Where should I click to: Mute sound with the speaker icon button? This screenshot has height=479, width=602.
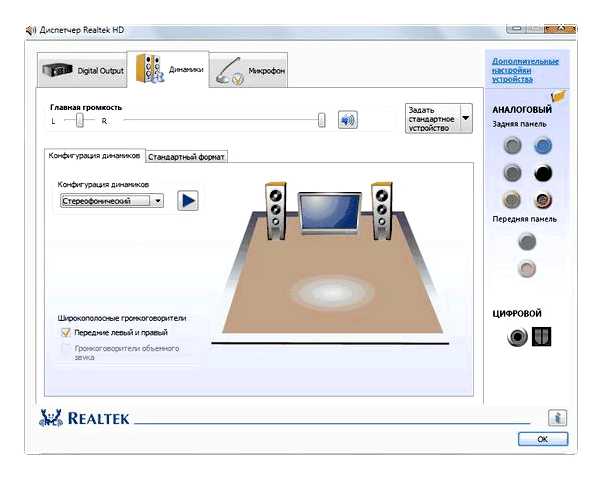347,120
